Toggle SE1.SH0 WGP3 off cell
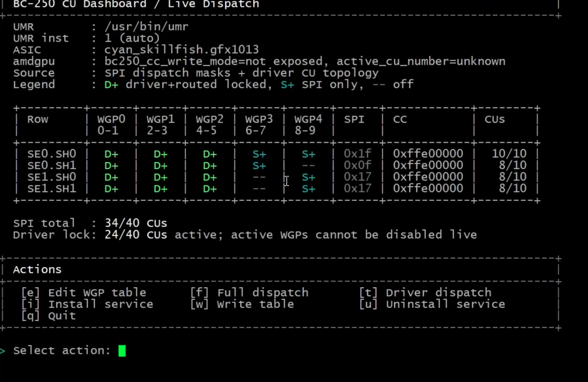 tap(259, 177)
